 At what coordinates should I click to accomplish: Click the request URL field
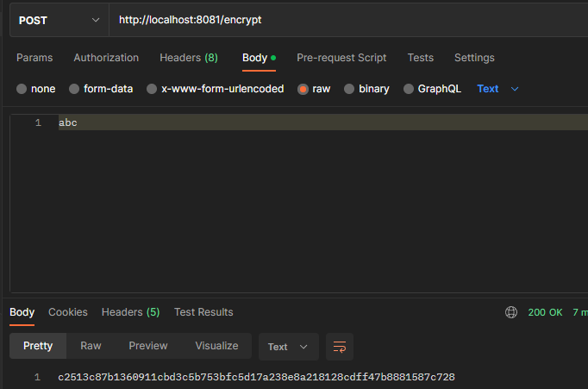[x=348, y=20]
